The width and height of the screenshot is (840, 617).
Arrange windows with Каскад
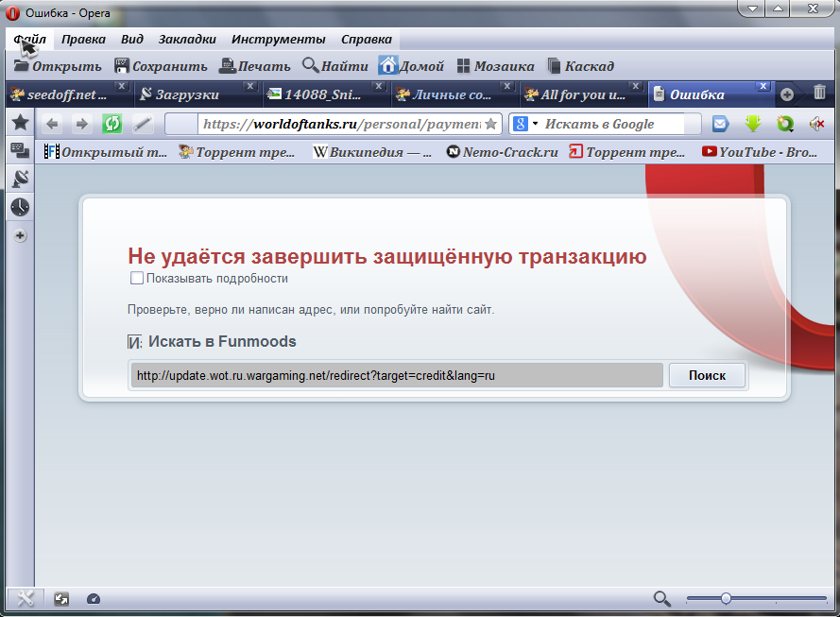click(581, 66)
